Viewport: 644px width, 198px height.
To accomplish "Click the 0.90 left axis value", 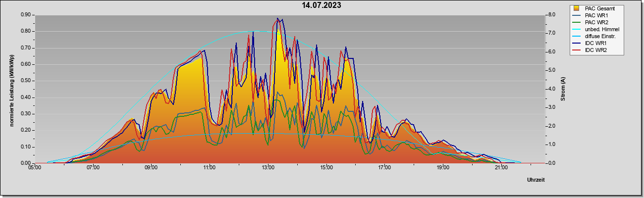I will pyautogui.click(x=25, y=15).
